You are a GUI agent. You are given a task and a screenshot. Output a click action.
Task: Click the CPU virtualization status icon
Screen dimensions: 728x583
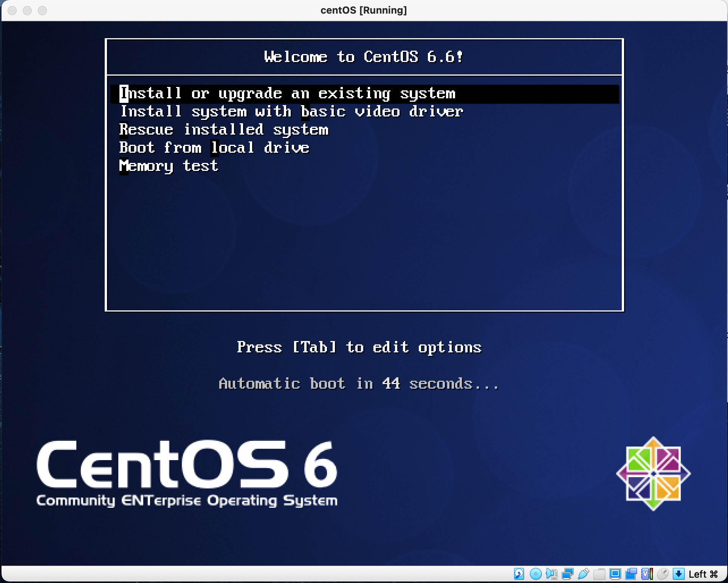click(x=647, y=574)
